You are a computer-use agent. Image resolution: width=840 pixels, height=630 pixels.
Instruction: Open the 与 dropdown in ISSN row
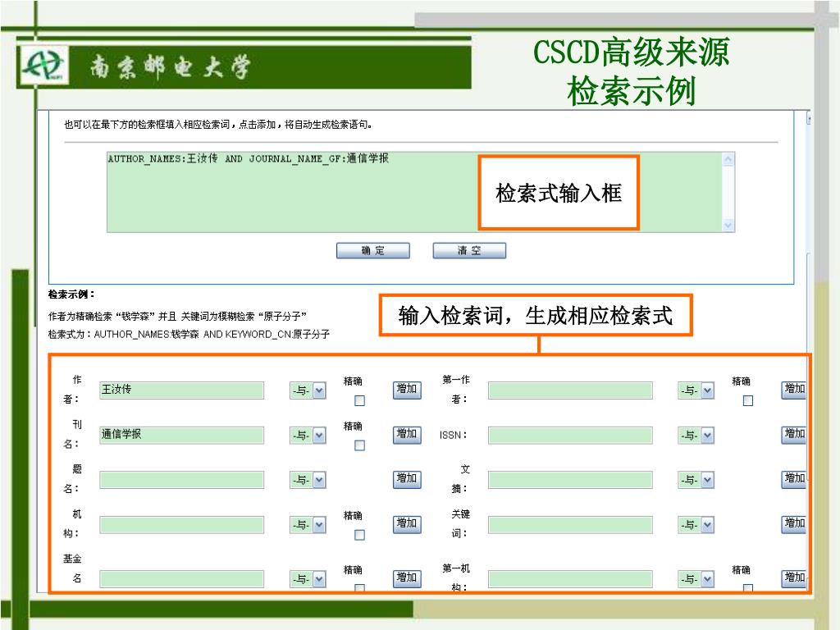tap(696, 436)
